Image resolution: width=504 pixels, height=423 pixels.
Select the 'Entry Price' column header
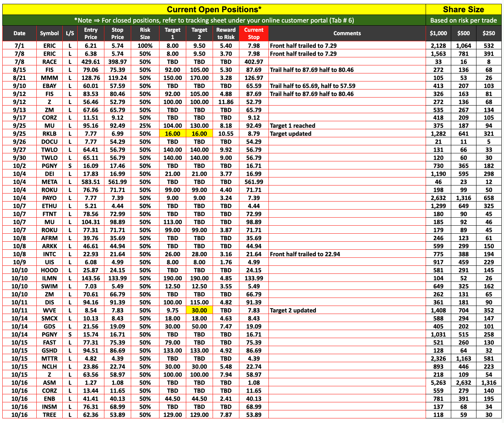point(91,33)
